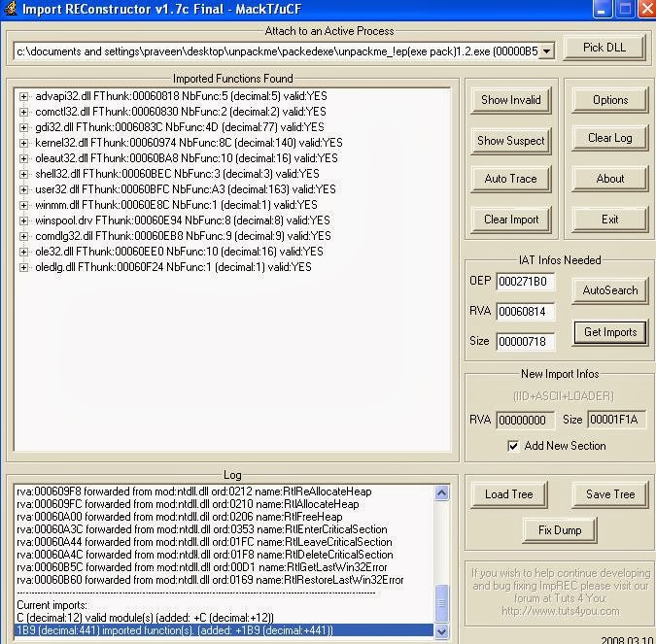Expand the winmm.dll import node
This screenshot has height=644, width=656.
click(x=24, y=205)
